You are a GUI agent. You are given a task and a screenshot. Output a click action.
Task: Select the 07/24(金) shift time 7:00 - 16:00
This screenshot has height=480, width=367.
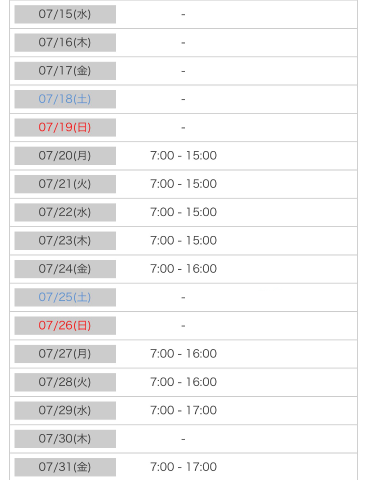(x=183, y=269)
